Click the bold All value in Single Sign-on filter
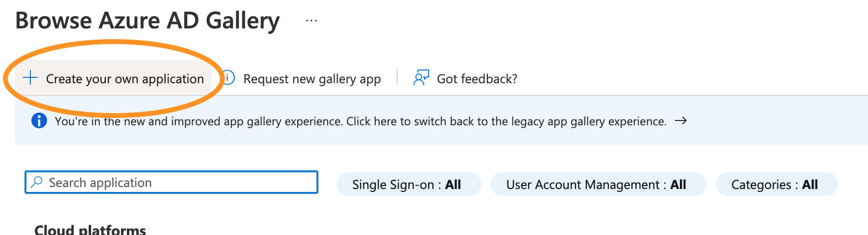This screenshot has width=868, height=235. [x=453, y=185]
